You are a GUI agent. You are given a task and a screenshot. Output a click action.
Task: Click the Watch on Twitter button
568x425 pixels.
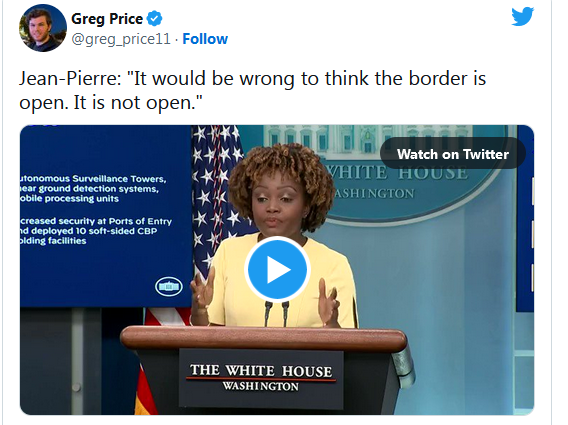[453, 154]
